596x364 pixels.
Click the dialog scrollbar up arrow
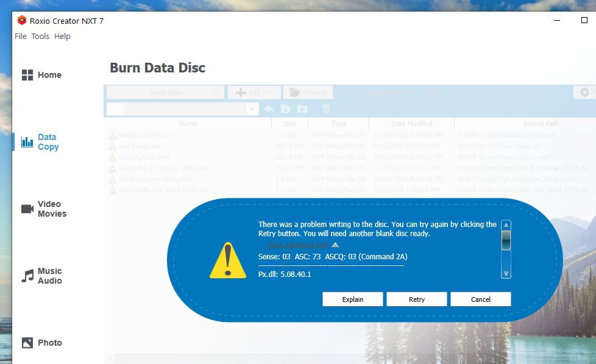click(x=506, y=225)
